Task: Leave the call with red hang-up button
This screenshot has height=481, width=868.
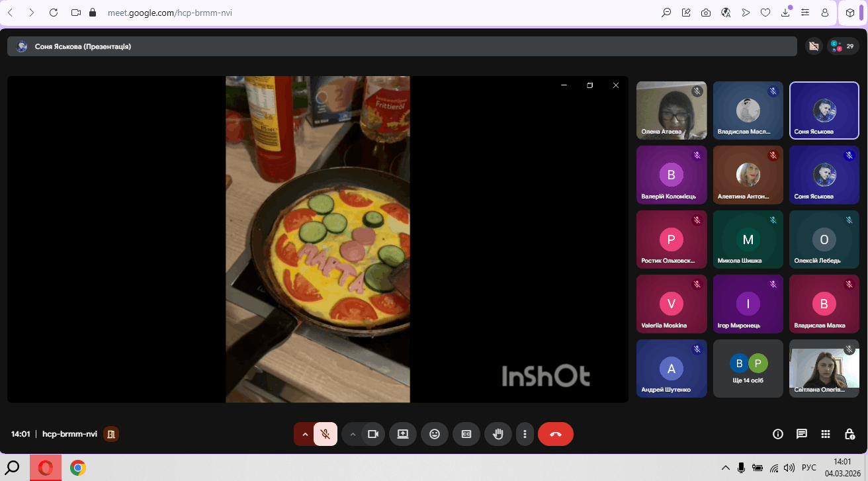Action: coord(555,434)
